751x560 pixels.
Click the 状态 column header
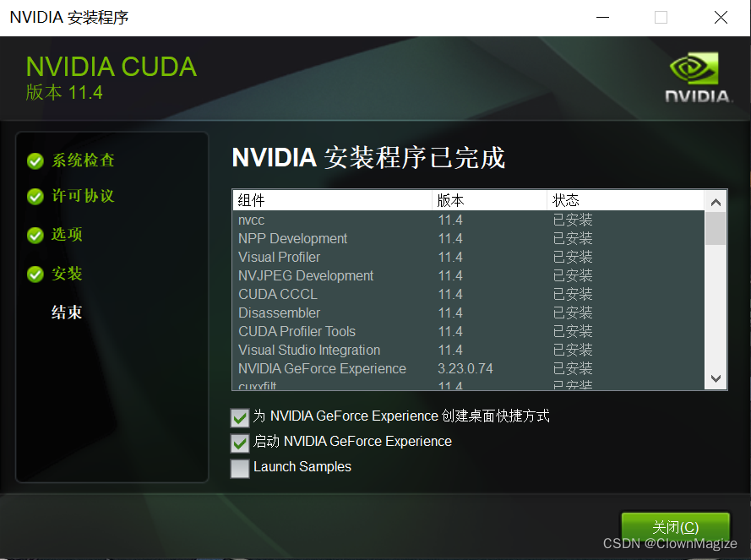(625, 200)
